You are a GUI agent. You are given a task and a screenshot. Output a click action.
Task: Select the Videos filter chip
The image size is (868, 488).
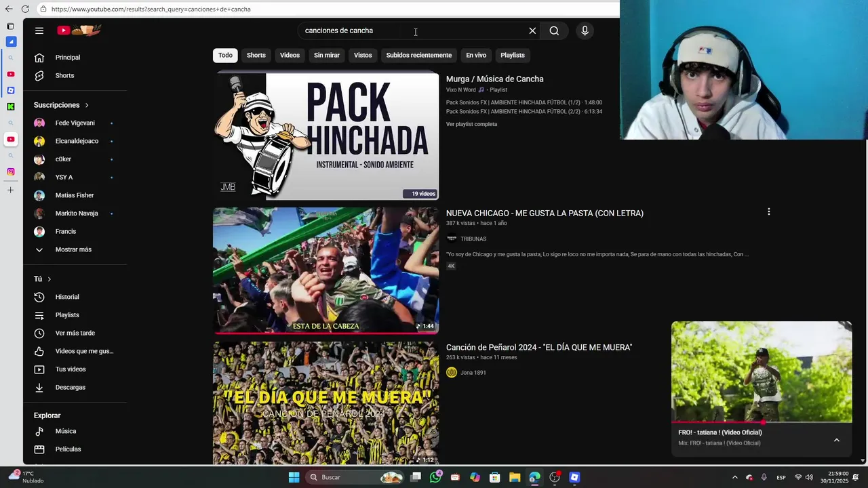coord(290,55)
